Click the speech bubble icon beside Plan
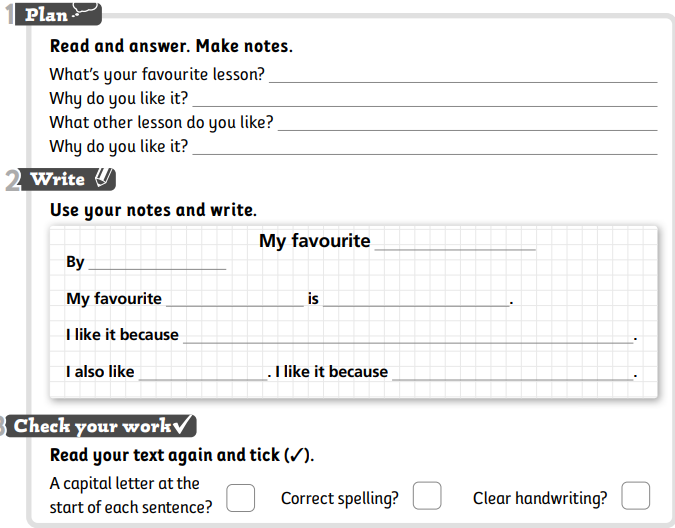Image resolution: width=675 pixels, height=528 pixels. pos(86,13)
